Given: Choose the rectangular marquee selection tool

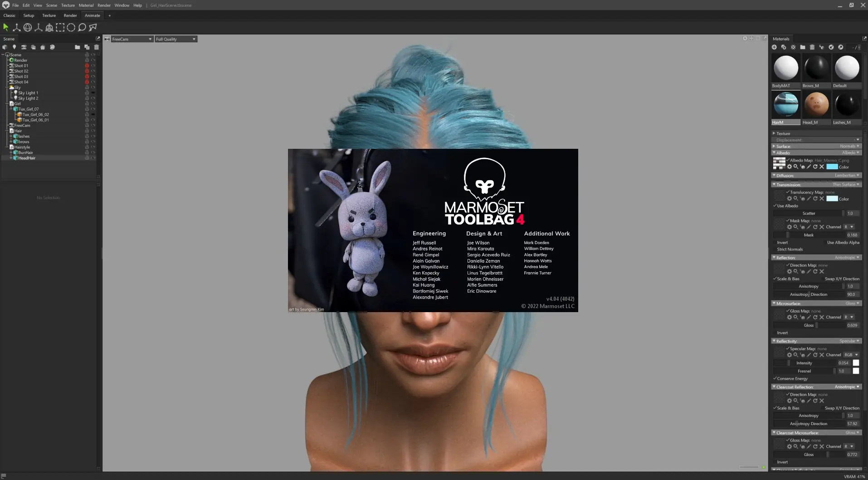Looking at the screenshot, I should pos(60,27).
